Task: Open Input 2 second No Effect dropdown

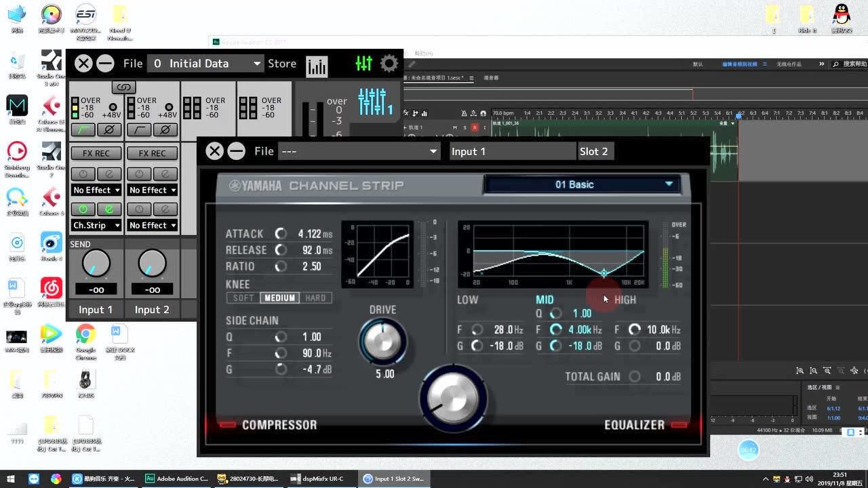Action: (x=153, y=226)
